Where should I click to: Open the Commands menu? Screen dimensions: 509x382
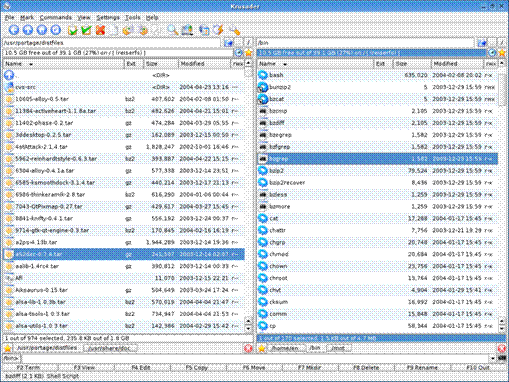point(56,17)
